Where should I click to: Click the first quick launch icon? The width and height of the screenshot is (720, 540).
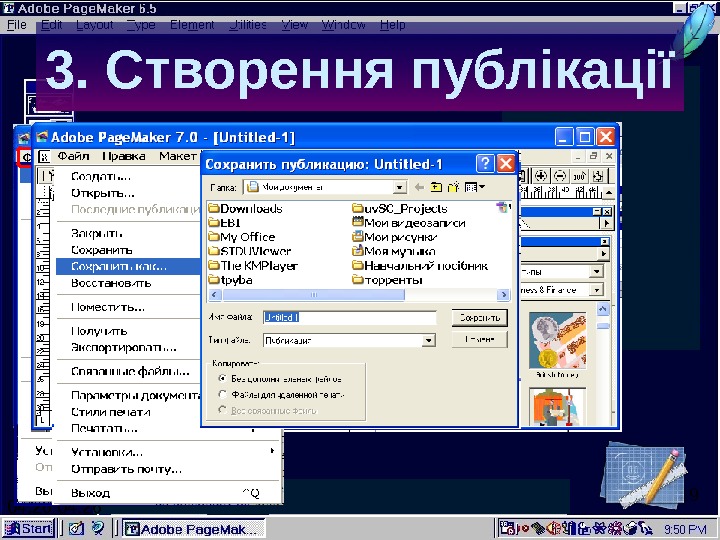[76, 529]
